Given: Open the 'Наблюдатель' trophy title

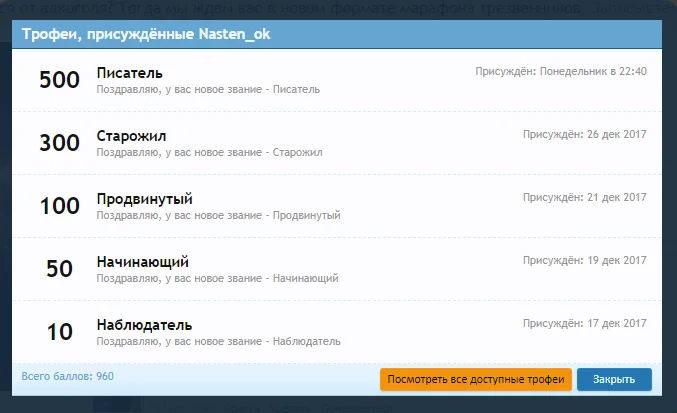Looking at the screenshot, I should 144,325.
